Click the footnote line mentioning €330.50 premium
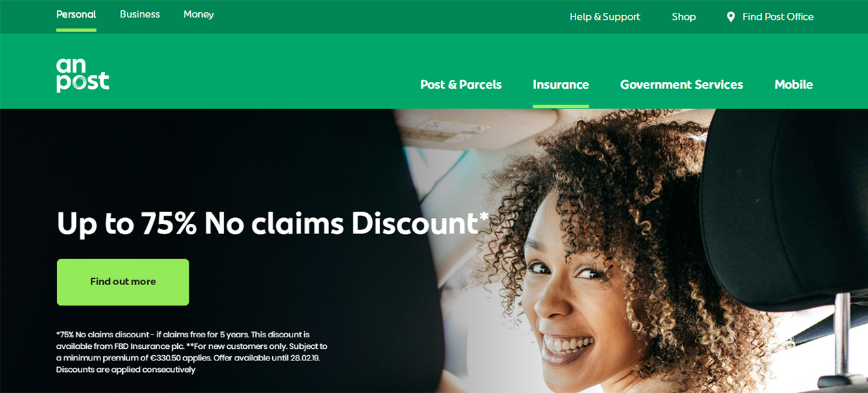Image resolution: width=868 pixels, height=393 pixels. (188, 358)
